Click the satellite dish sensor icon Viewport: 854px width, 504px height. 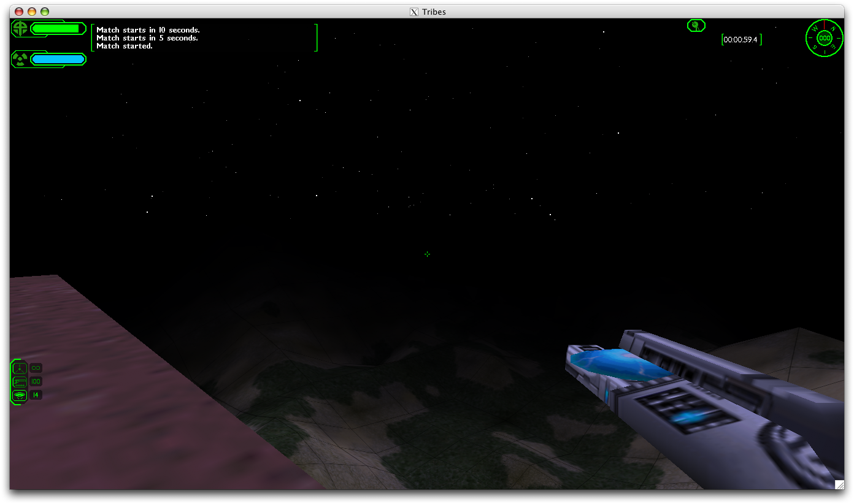(696, 26)
